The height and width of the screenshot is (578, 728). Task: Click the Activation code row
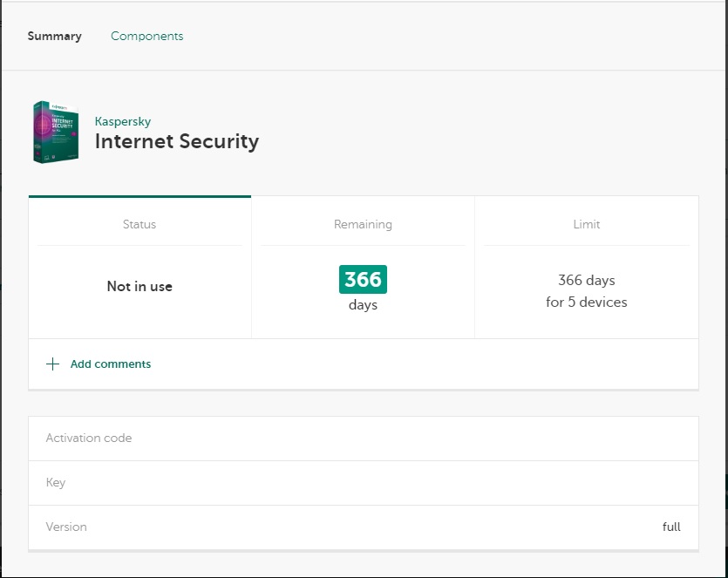pyautogui.click(x=363, y=439)
